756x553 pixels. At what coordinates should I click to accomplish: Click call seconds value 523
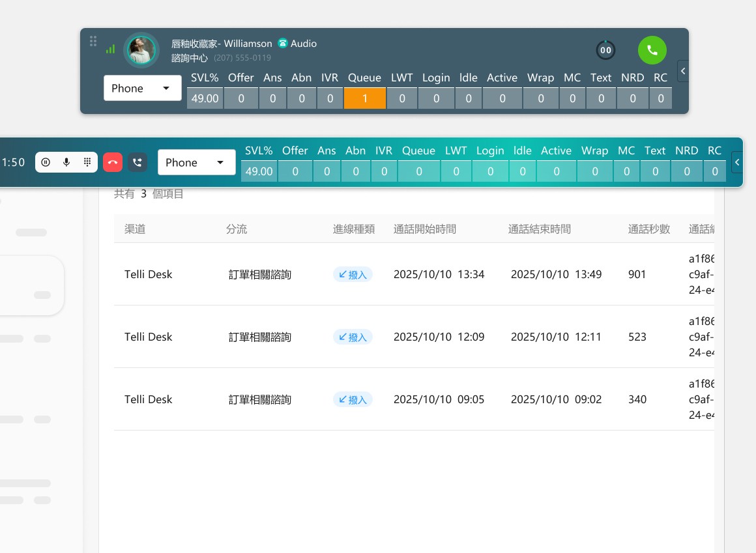click(x=637, y=337)
